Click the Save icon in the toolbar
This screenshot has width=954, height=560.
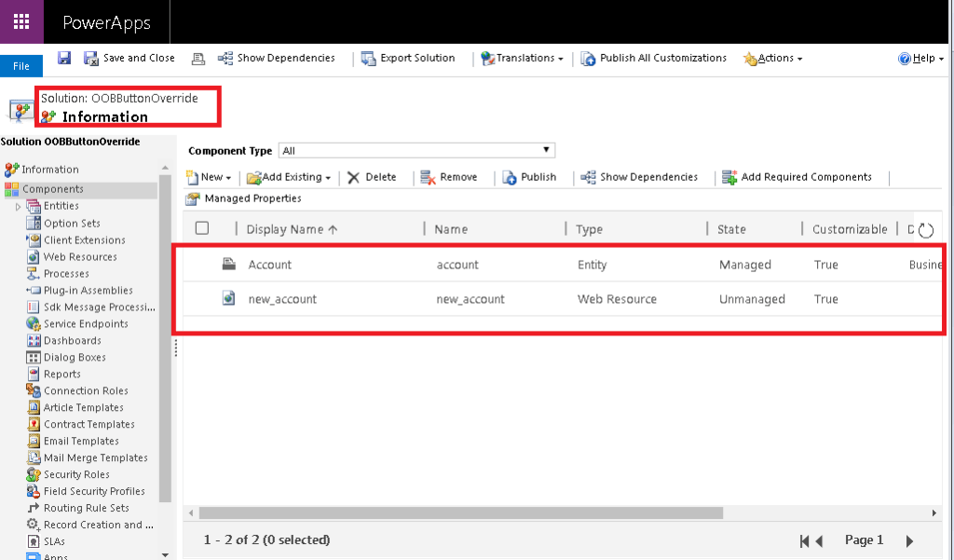tap(63, 58)
